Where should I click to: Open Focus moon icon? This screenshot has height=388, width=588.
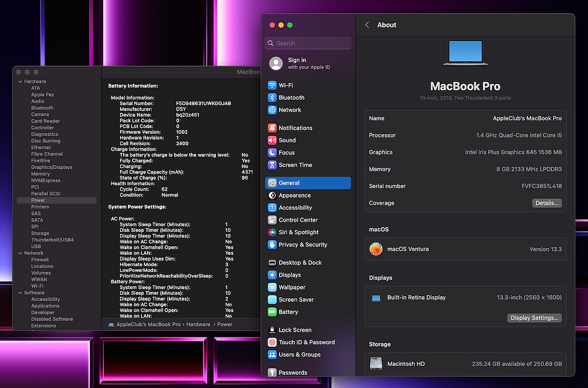pos(272,153)
